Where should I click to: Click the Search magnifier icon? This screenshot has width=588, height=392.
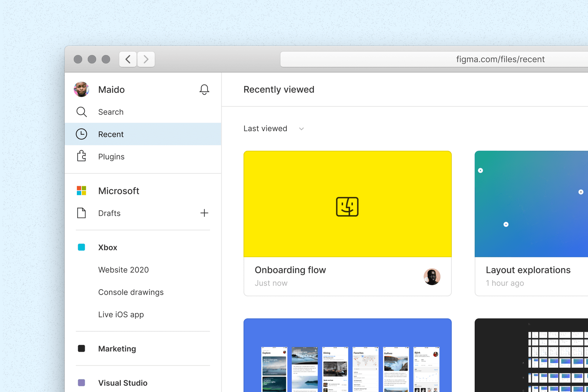(x=81, y=112)
